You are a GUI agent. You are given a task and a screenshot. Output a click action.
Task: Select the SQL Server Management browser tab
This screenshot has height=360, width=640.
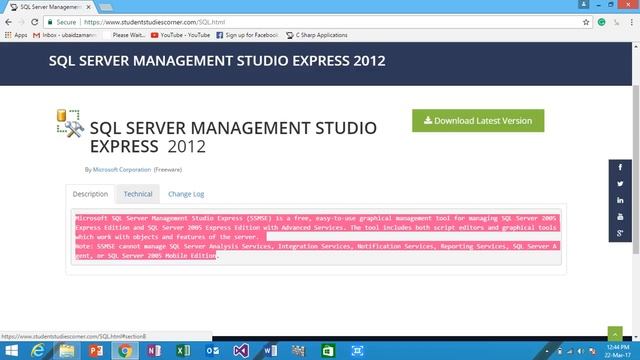pos(50,7)
